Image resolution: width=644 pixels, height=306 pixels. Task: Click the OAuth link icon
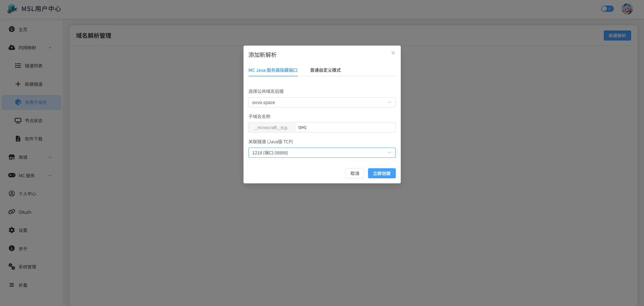12,212
